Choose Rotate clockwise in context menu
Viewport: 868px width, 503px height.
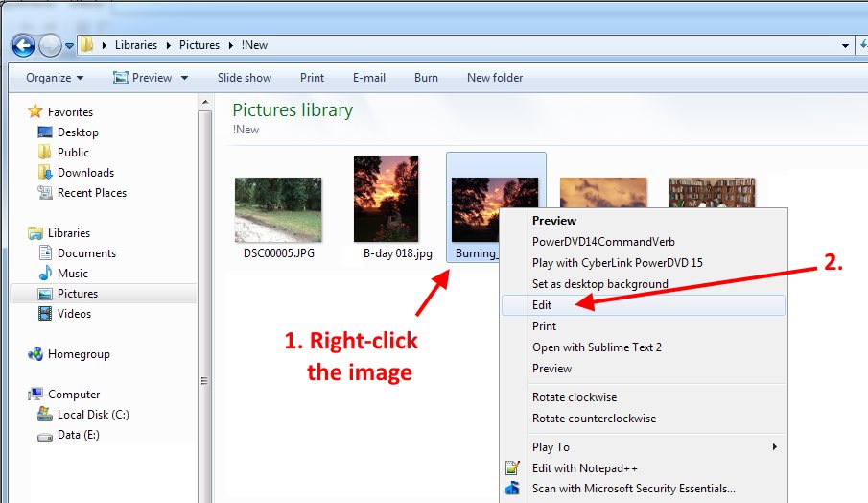tap(575, 397)
